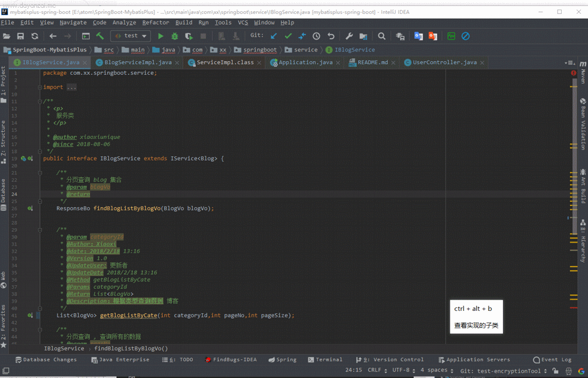The width and height of the screenshot is (588, 378).
Task: Close the README.md editor tab
Action: [393, 63]
